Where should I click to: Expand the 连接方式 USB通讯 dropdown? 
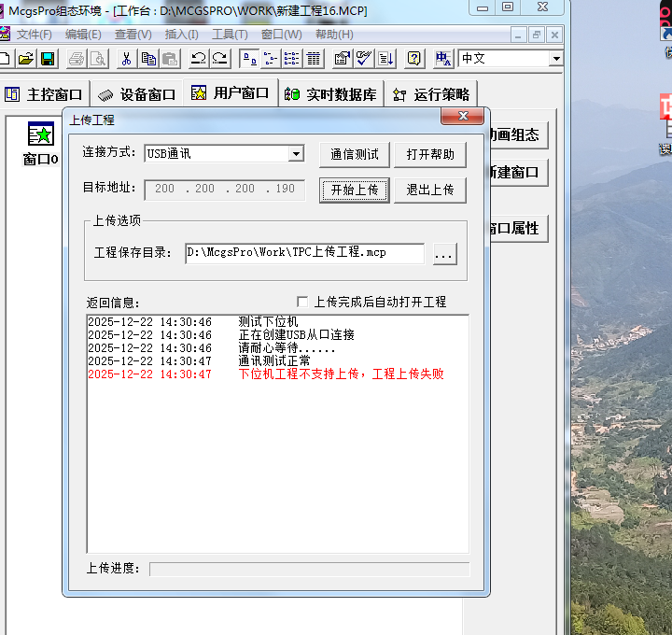(296, 153)
